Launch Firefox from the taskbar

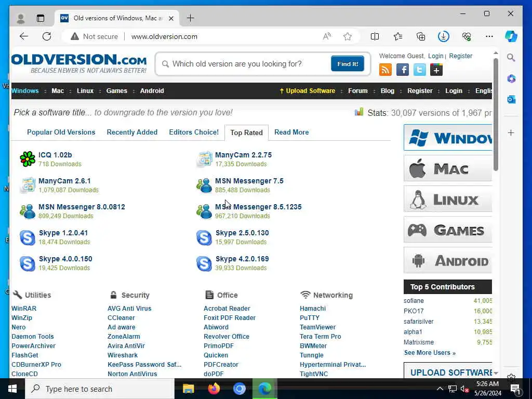[214, 389]
